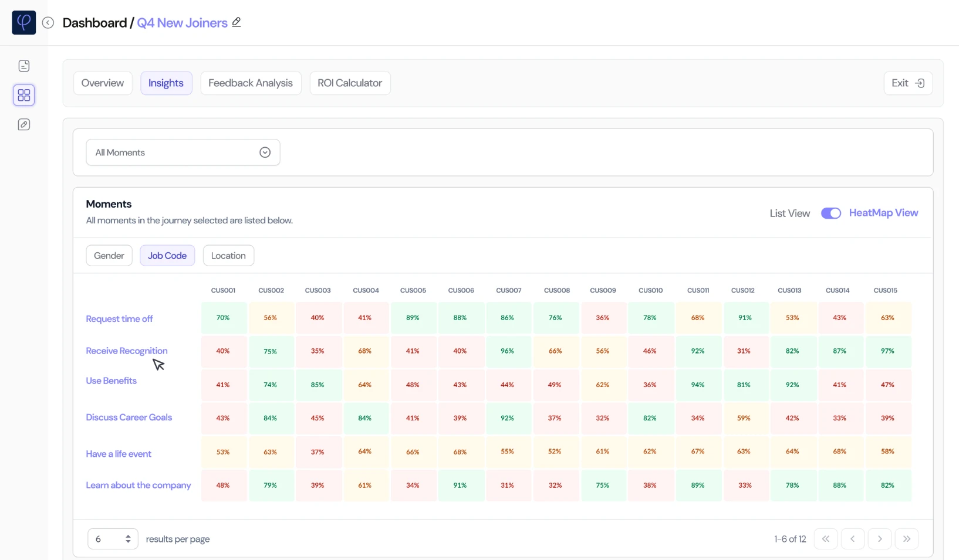Click the 70% cell for Request time off
Image resolution: width=959 pixels, height=560 pixels.
pos(224,318)
